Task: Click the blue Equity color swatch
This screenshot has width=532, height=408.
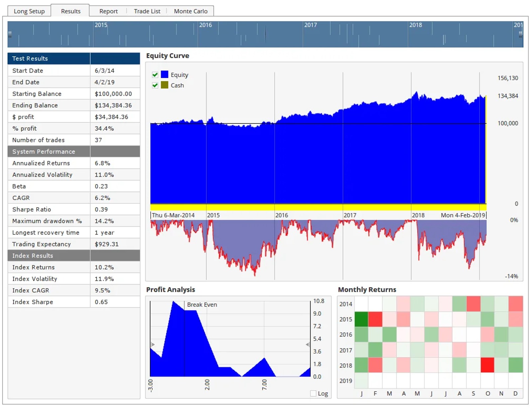Action: point(165,74)
